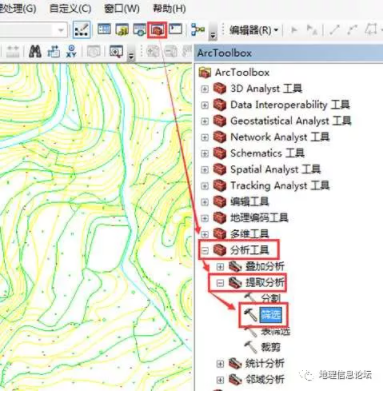
Task: Expand the Data Interoperability 工具 node
Action: pyautogui.click(x=205, y=105)
